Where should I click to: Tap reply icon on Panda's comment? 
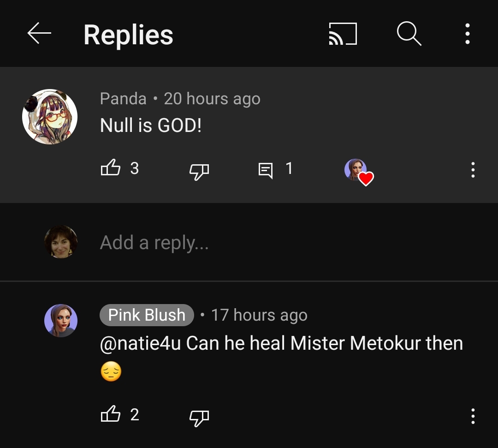pos(265,170)
